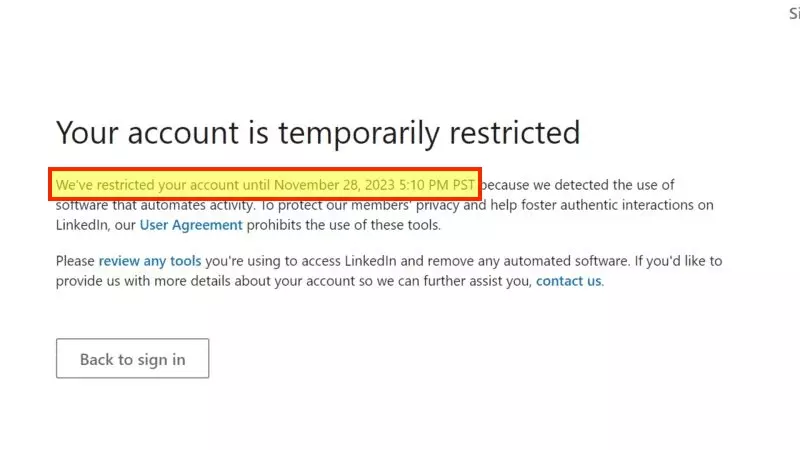This screenshot has height=450, width=800.
Task: Click the Back to sign in button
Action: pyautogui.click(x=132, y=359)
